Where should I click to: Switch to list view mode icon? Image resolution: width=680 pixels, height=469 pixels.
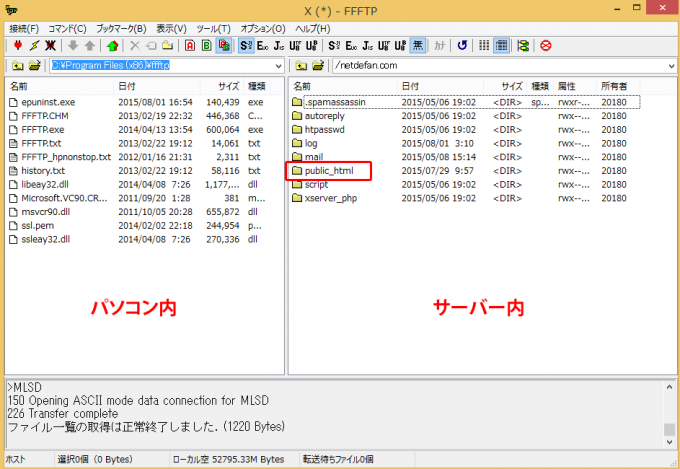click(x=484, y=45)
